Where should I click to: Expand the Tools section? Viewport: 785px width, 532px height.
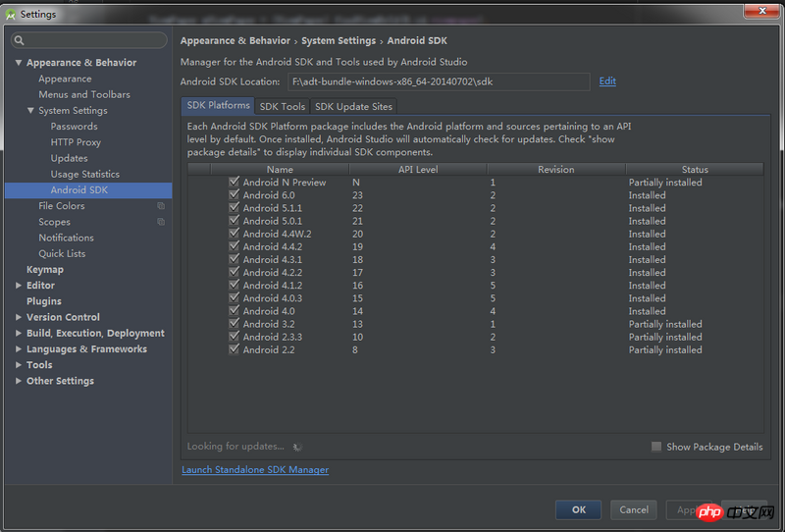point(19,365)
